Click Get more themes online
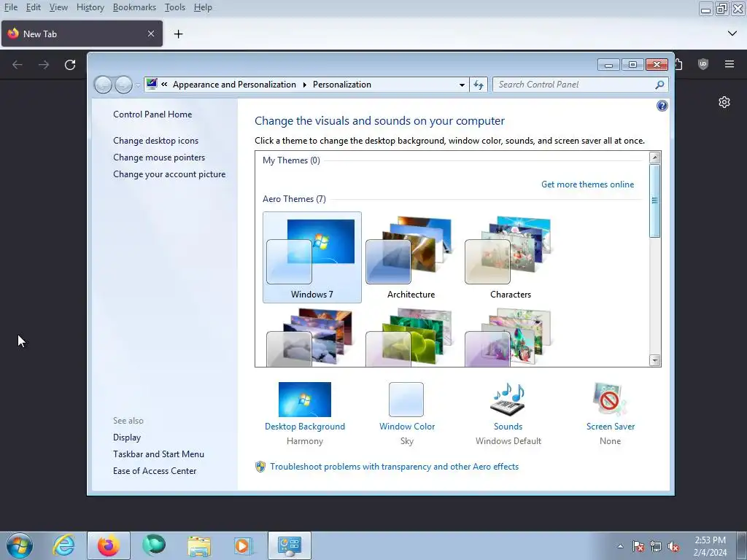Screen dimensions: 747x560 (587, 184)
